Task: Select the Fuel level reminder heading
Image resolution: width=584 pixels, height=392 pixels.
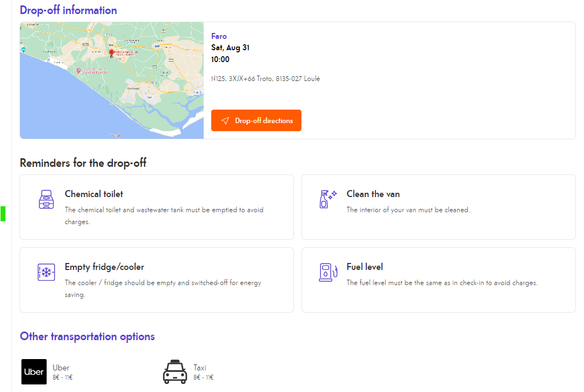Action: point(365,267)
